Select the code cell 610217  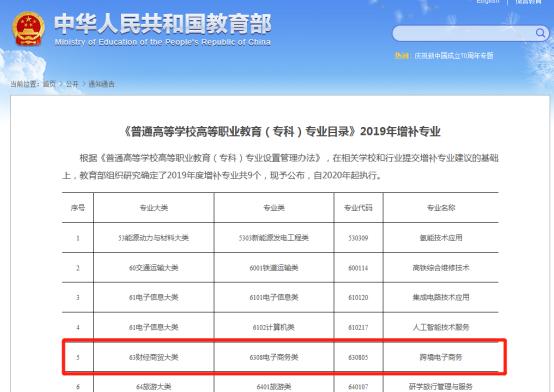click(358, 328)
